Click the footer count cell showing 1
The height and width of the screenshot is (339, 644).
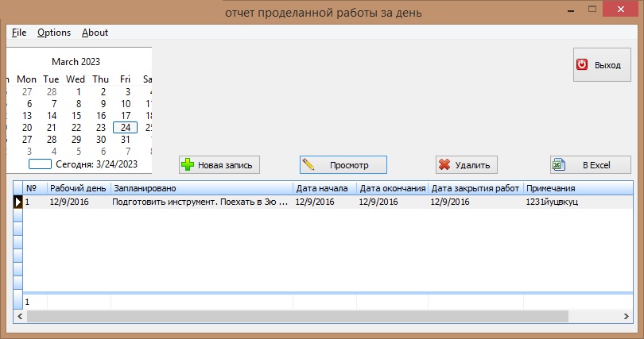35,302
